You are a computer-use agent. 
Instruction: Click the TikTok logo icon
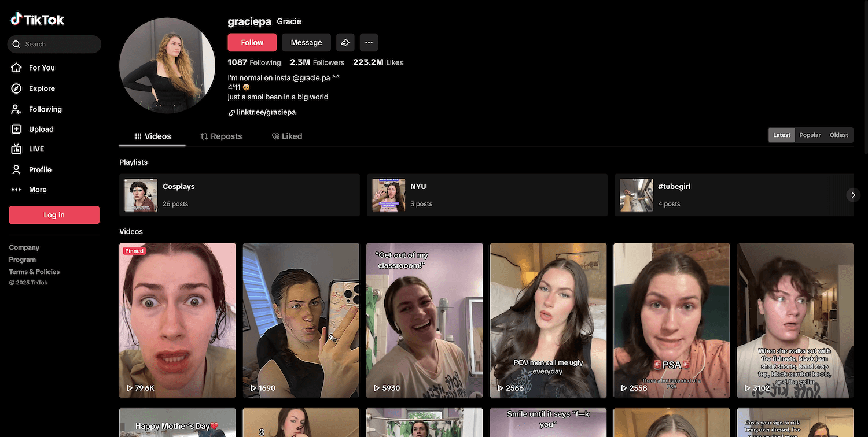(x=16, y=19)
